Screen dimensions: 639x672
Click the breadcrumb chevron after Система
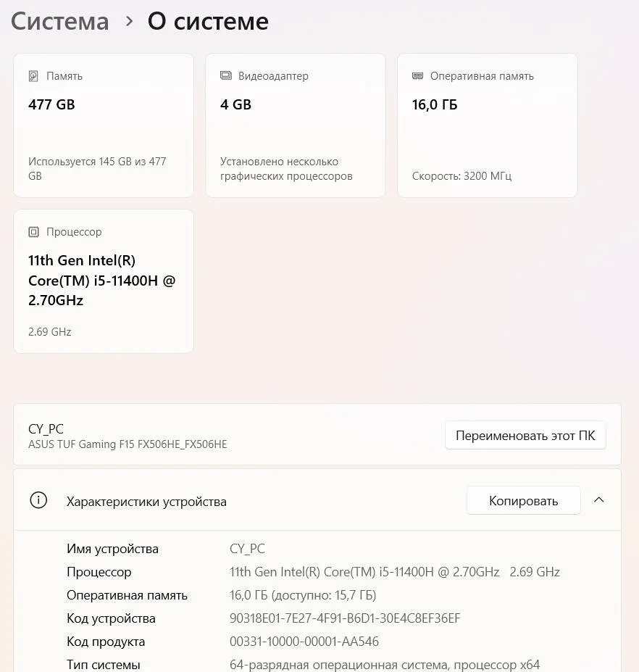click(130, 21)
